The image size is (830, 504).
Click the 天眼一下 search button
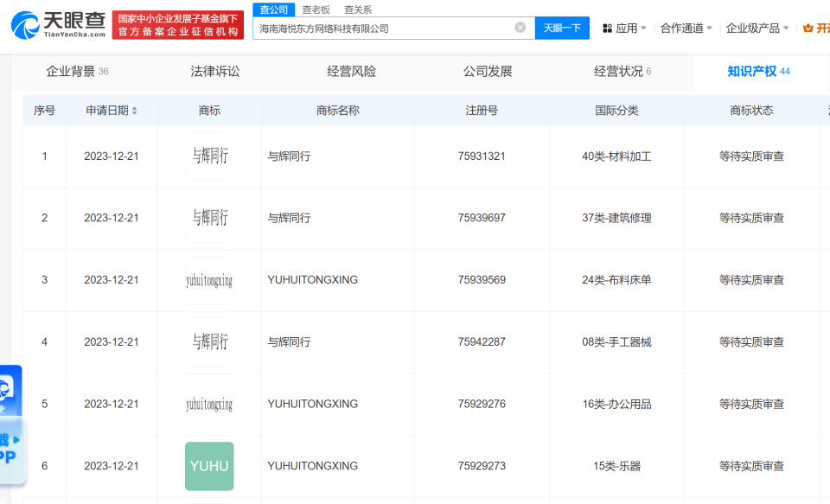(x=562, y=28)
